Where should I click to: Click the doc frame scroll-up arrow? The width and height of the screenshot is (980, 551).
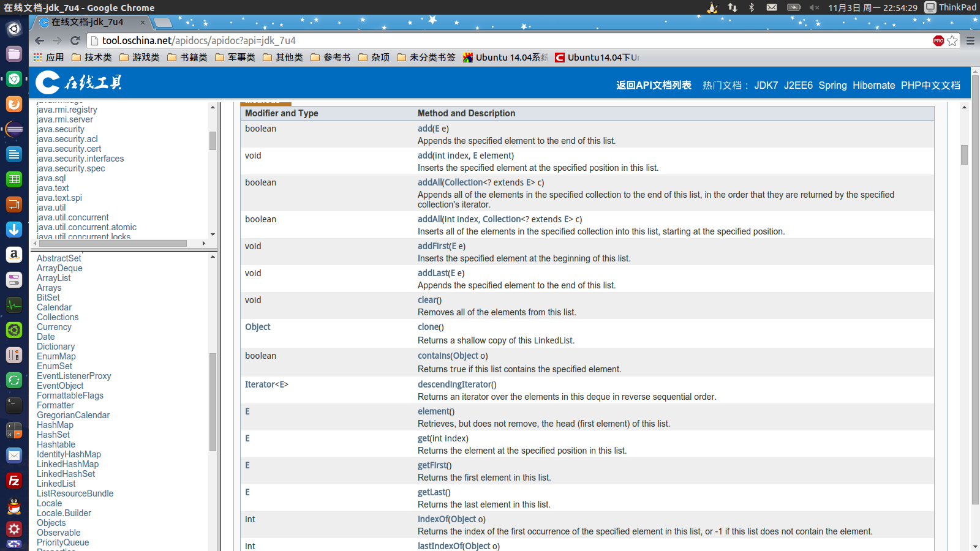pyautogui.click(x=964, y=108)
